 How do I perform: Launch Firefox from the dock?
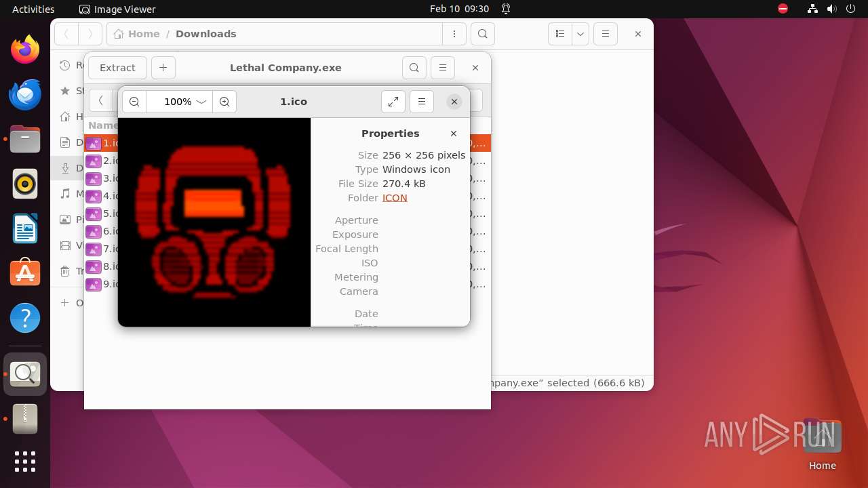(x=25, y=49)
